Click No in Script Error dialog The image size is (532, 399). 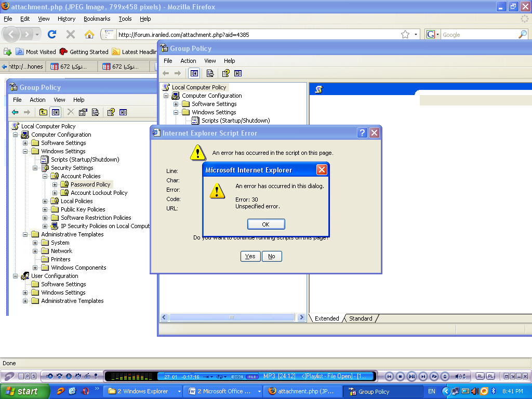272,256
